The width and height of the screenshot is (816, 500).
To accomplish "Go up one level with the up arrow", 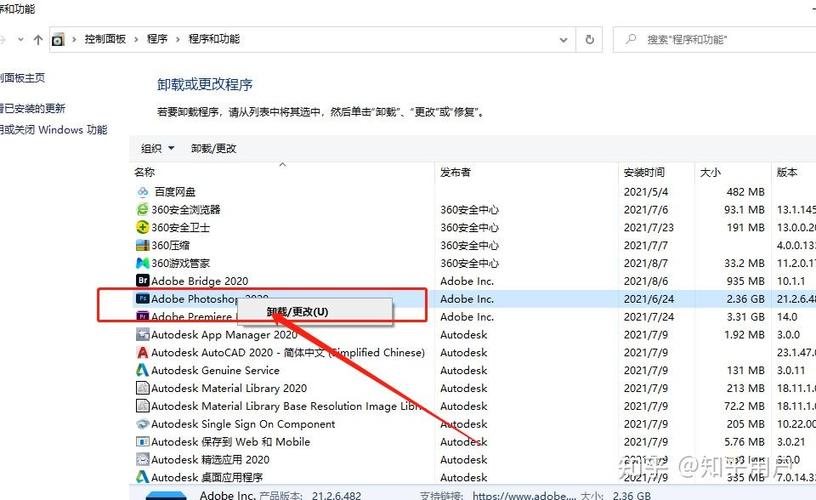I will (x=37, y=40).
